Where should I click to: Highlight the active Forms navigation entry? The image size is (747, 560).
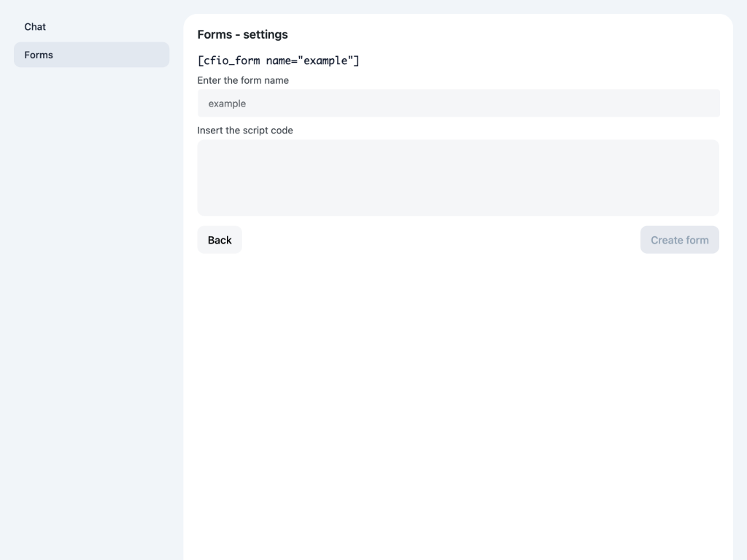[x=91, y=55]
